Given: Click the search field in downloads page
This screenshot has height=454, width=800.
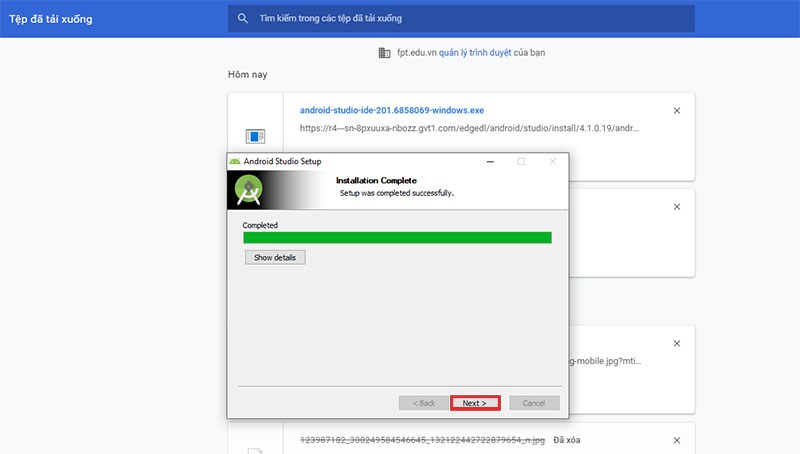Looking at the screenshot, I should [x=461, y=18].
